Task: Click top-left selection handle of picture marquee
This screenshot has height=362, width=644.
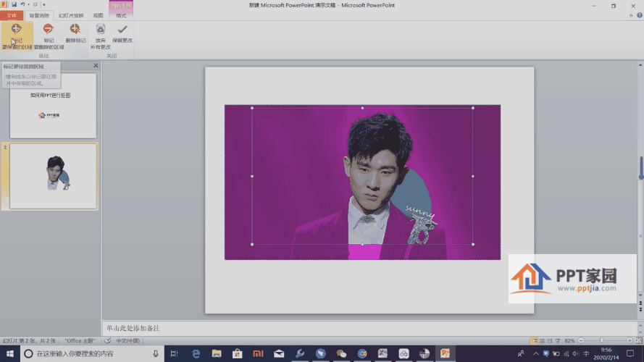Action: click(x=252, y=108)
